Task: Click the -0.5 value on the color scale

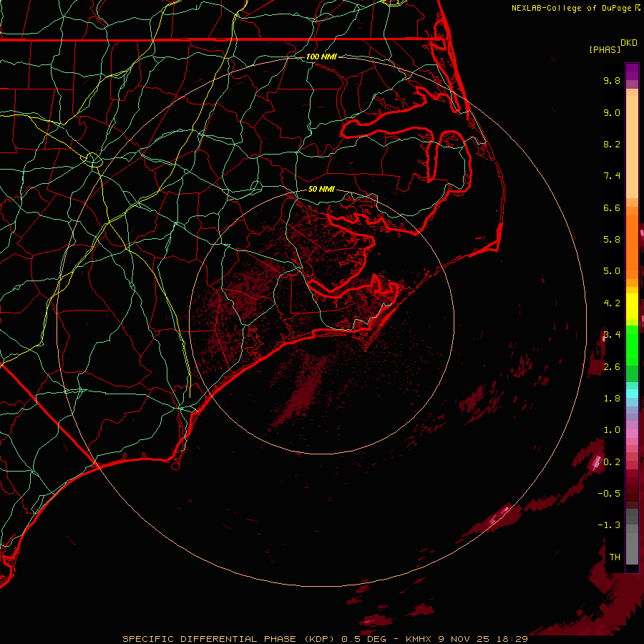Action: pos(609,494)
